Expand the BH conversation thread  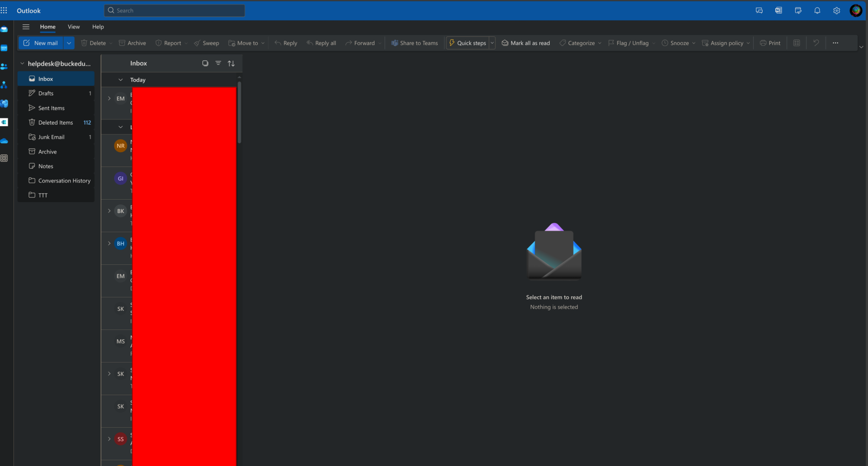[x=109, y=244]
